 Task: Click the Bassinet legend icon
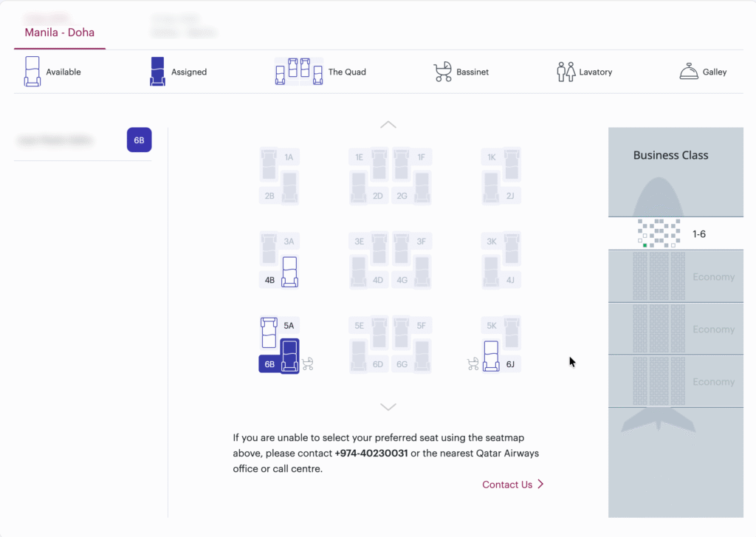click(x=442, y=72)
